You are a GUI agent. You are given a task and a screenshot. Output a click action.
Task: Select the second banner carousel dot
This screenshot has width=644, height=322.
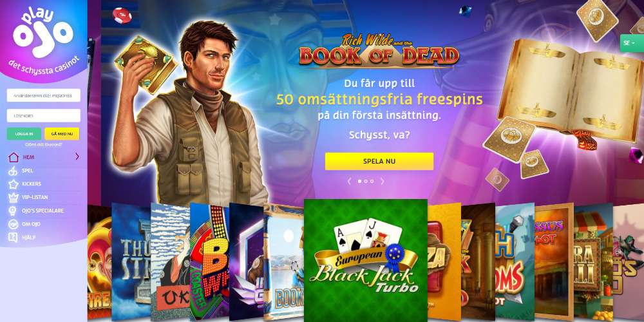coord(366,181)
